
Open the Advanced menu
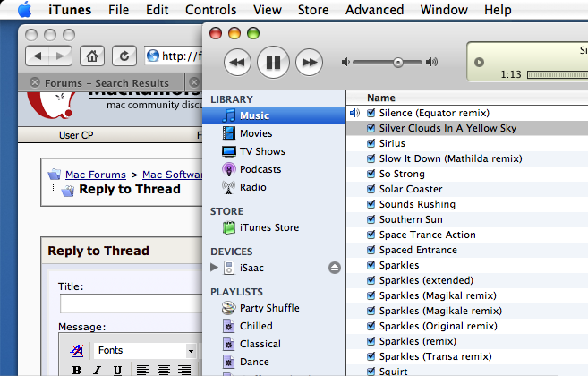(x=374, y=10)
